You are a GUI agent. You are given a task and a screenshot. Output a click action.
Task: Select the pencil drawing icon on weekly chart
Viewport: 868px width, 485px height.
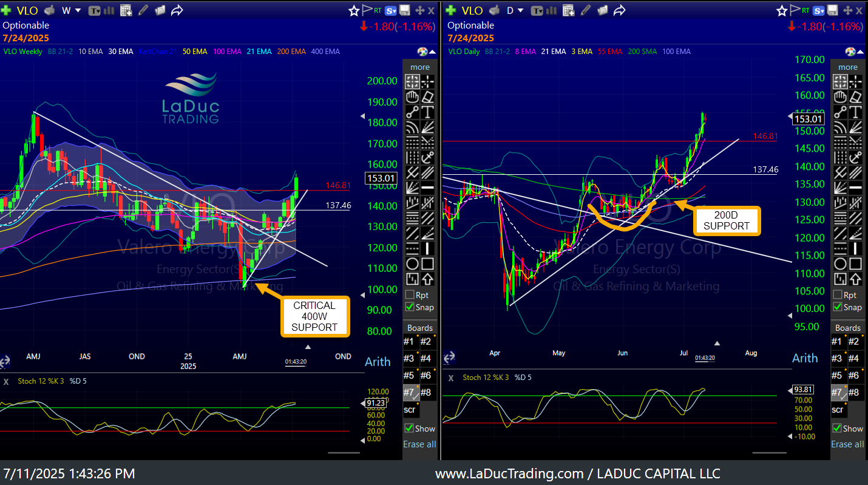143,10
